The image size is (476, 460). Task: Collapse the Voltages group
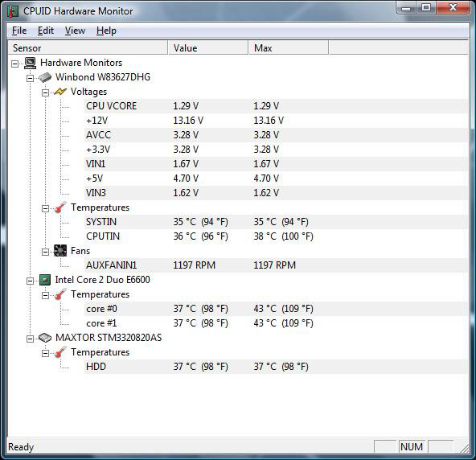point(45,92)
